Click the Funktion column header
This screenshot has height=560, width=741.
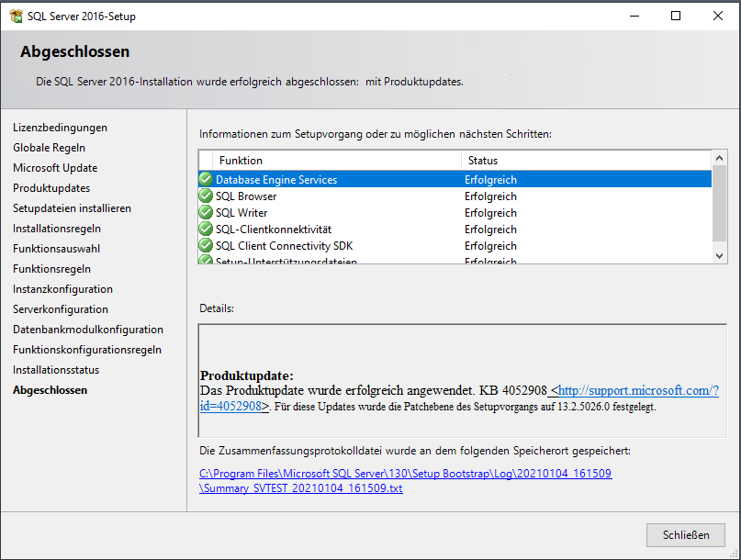(x=241, y=161)
